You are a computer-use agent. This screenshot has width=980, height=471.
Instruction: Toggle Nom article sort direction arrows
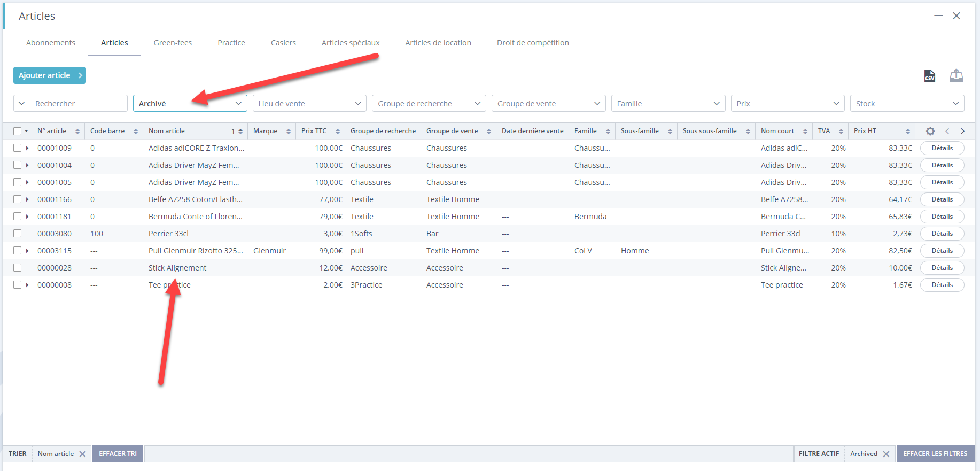pyautogui.click(x=240, y=132)
